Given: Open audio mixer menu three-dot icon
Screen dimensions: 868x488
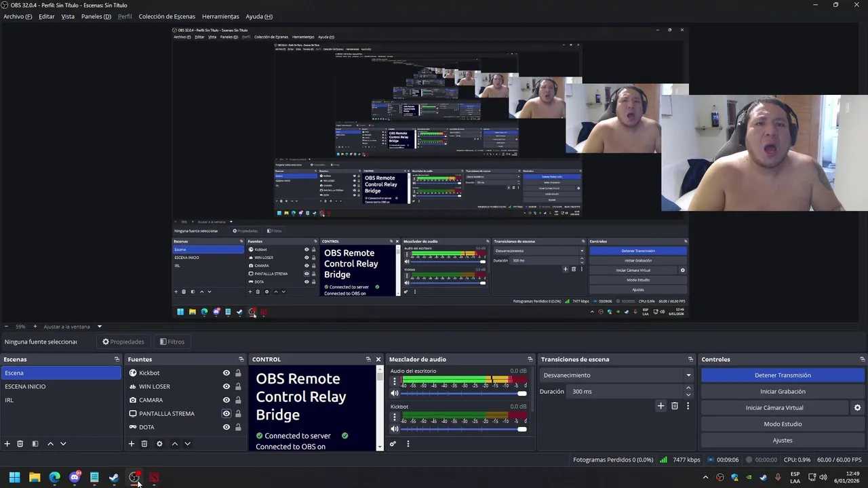Looking at the screenshot, I should click(x=408, y=444).
